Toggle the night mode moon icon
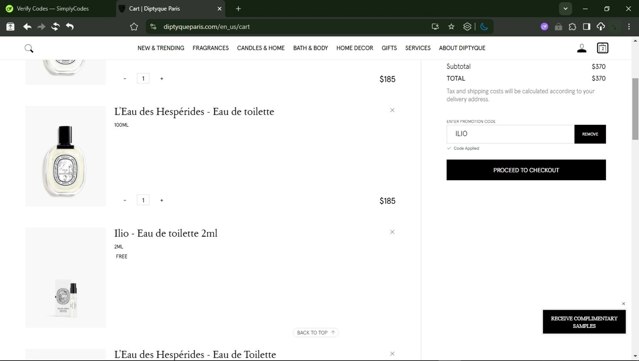This screenshot has height=361, width=639. pyautogui.click(x=484, y=26)
